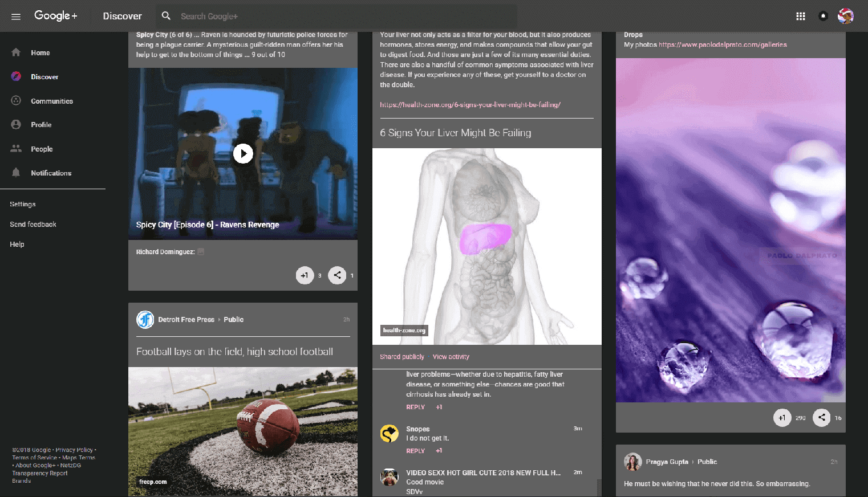The width and height of the screenshot is (868, 497).
Task: Open Detroit Free Press profile avatar
Action: (x=145, y=320)
